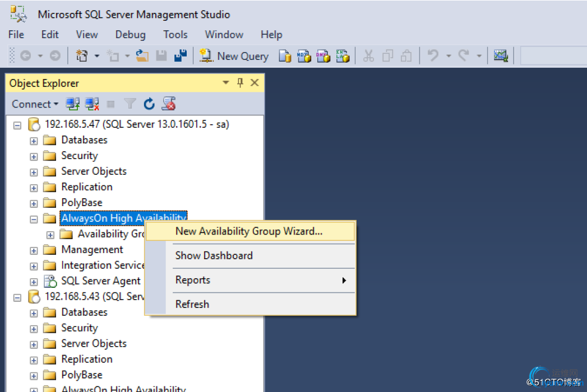Viewport: 587px width, 392px height.
Task: Click the Filter funnel icon
Action: coord(130,104)
